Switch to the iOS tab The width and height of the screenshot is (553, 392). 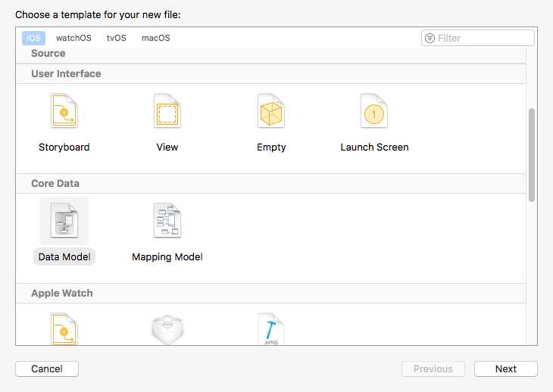tap(34, 38)
